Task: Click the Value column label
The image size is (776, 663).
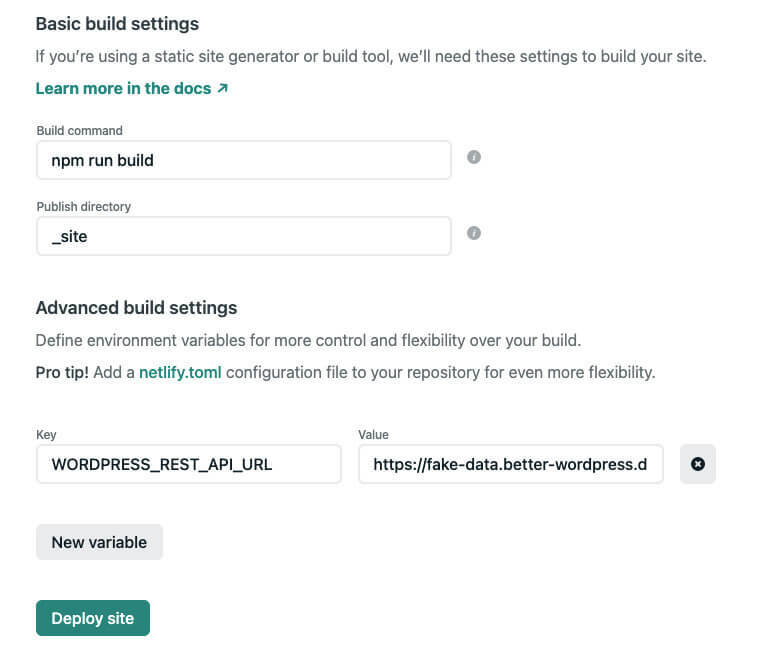Action: point(373,435)
